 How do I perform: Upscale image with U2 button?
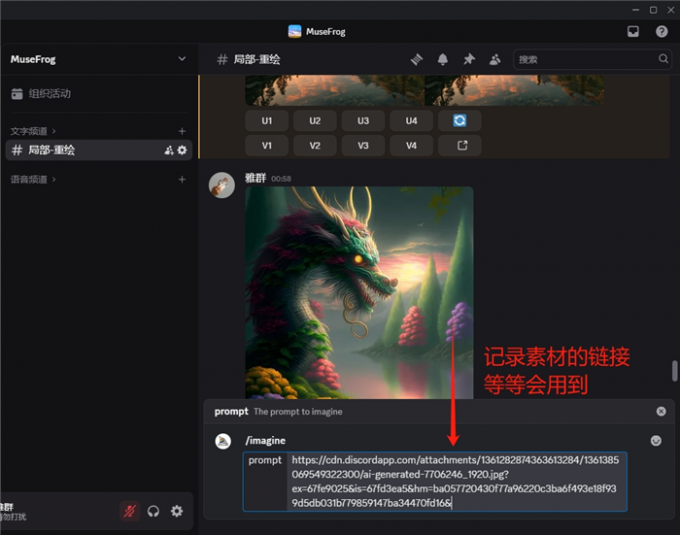click(x=315, y=121)
